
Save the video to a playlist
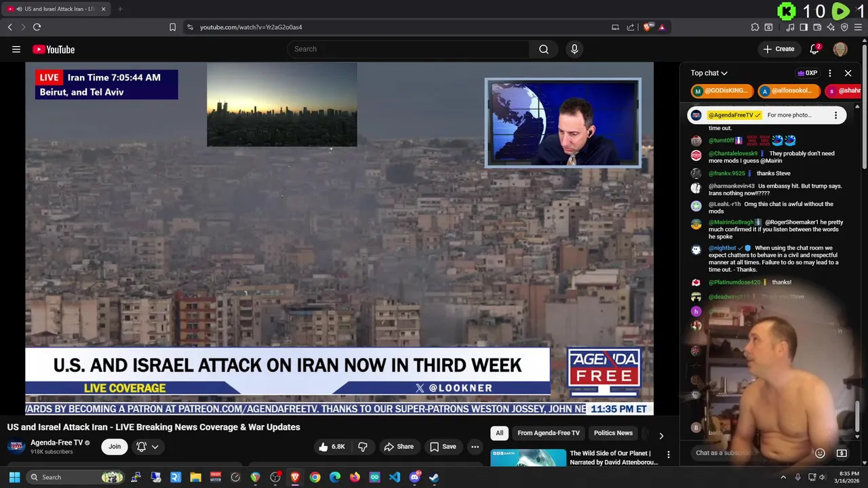443,447
